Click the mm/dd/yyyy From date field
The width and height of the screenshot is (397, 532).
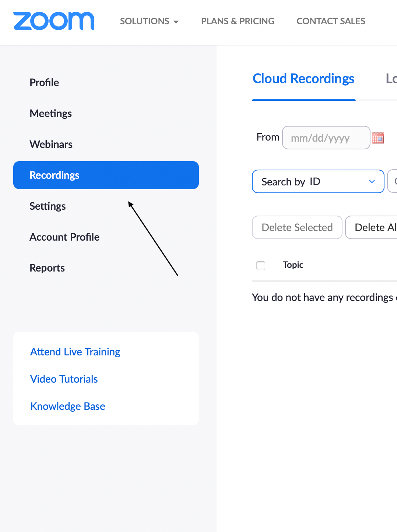coord(326,138)
